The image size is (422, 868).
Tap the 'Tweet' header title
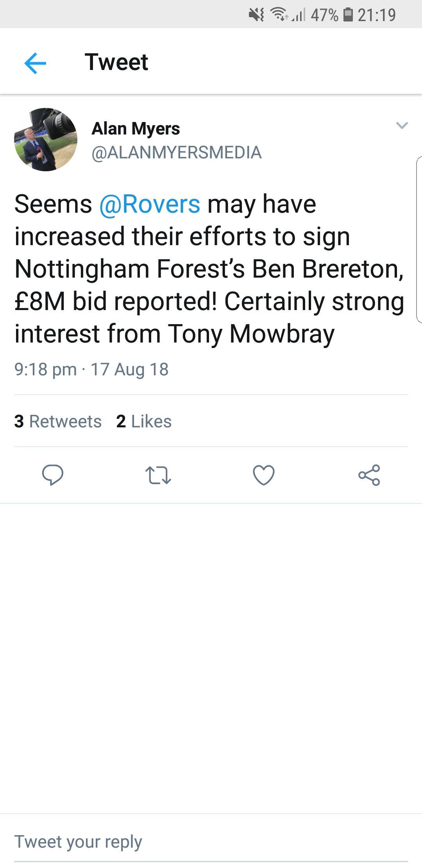pyautogui.click(x=116, y=62)
